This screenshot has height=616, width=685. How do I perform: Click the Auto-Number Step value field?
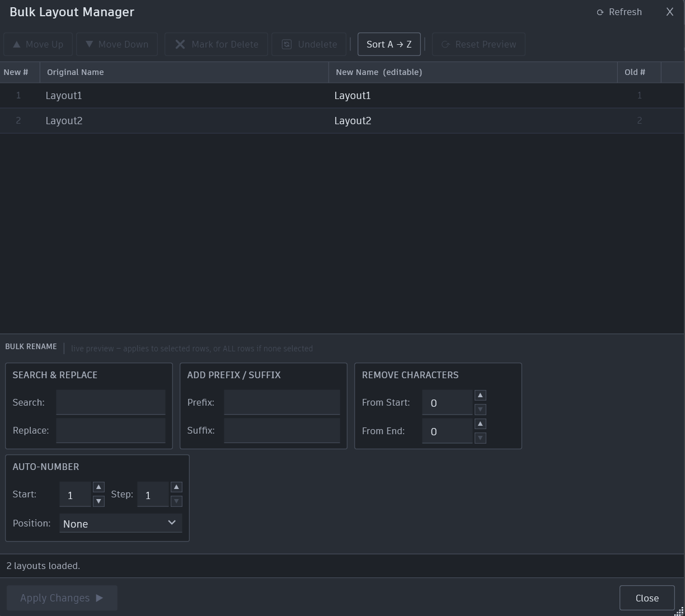pyautogui.click(x=153, y=495)
